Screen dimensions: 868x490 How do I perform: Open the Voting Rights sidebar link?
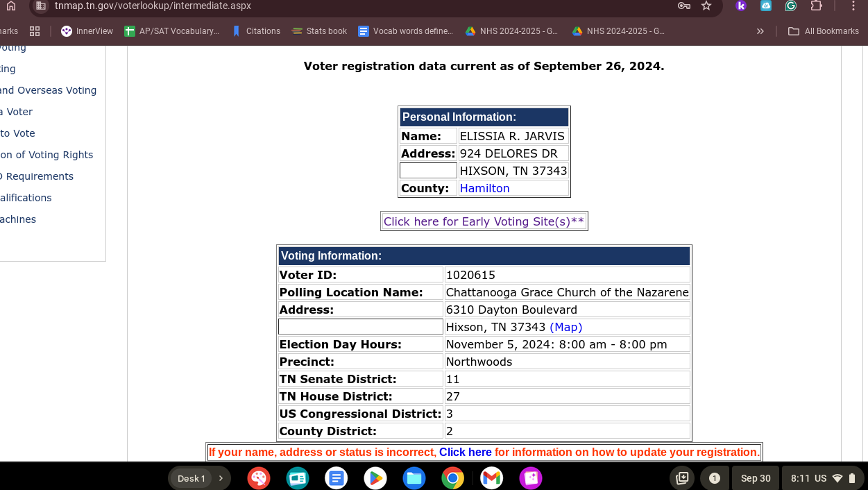46,155
